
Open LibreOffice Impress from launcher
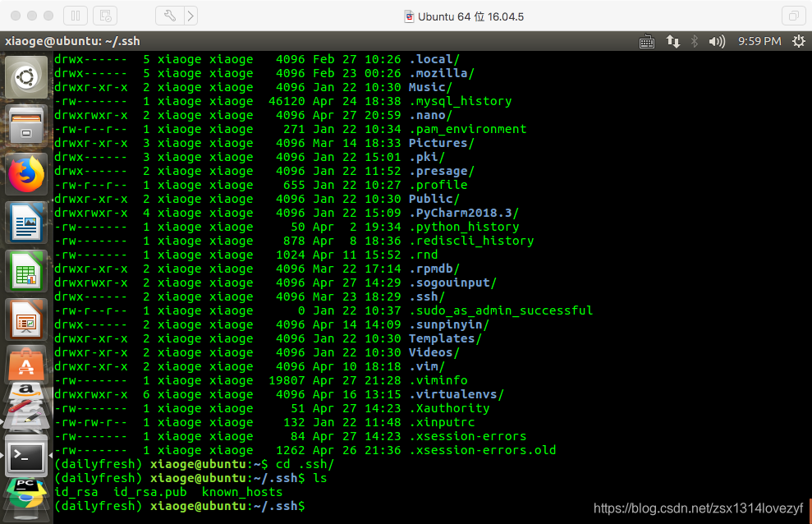(26, 320)
